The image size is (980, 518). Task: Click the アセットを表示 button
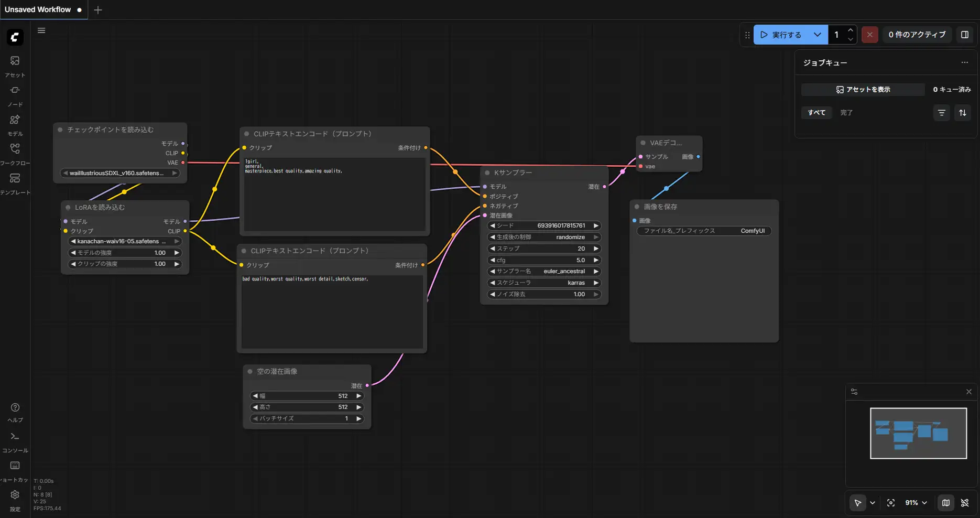click(863, 90)
